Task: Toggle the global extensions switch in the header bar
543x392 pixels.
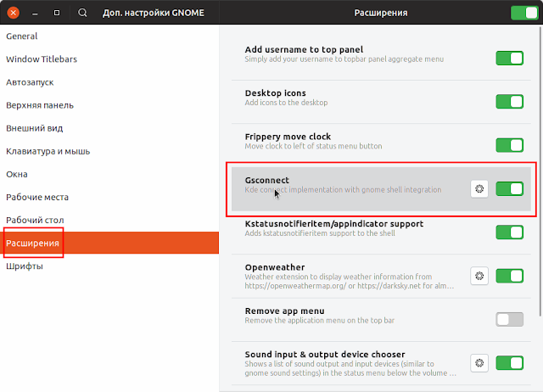Action: (524, 13)
